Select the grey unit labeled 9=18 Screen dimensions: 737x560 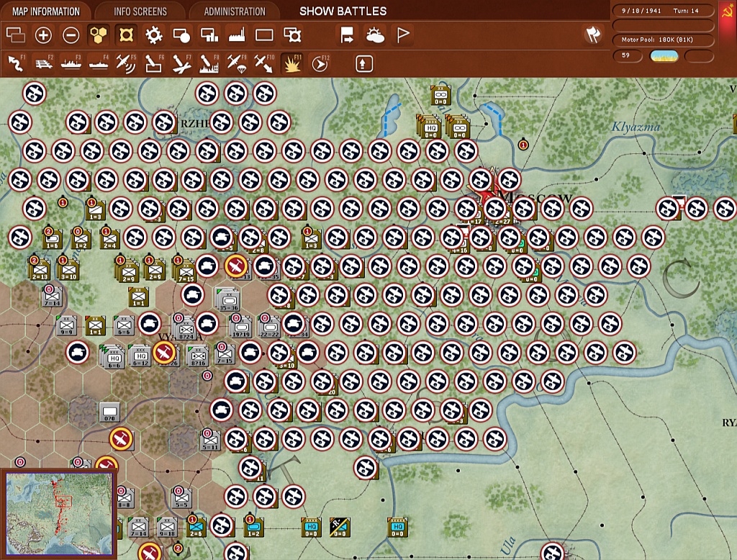tap(167, 528)
